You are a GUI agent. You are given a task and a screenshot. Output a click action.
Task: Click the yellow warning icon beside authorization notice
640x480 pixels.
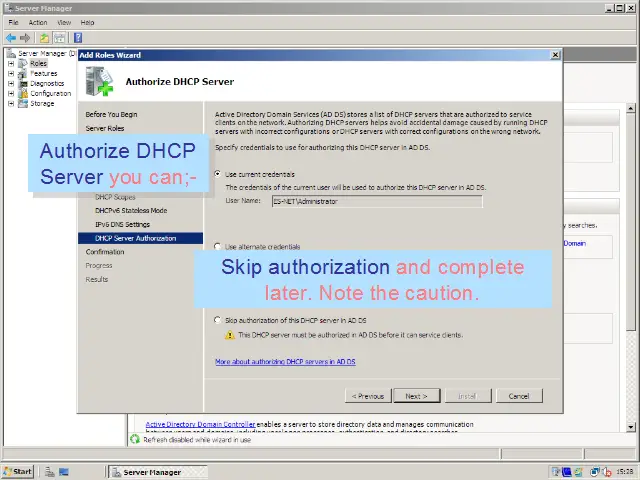(230, 335)
